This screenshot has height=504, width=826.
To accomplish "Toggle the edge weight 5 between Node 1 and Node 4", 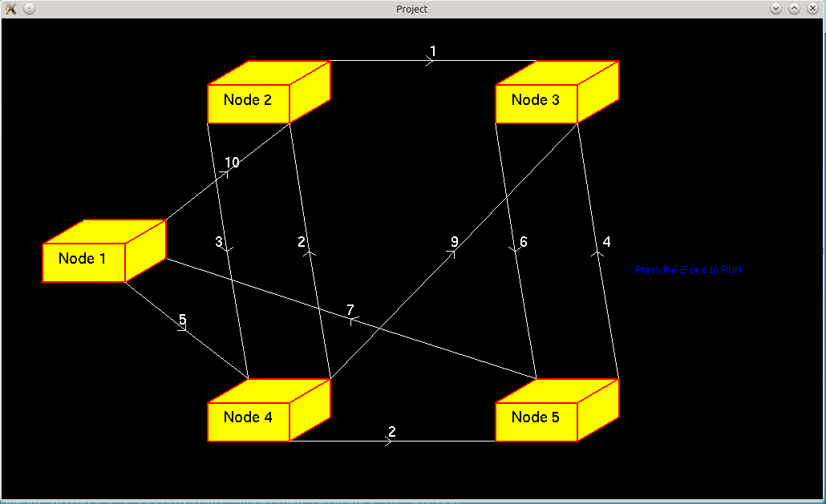I will tap(183, 321).
